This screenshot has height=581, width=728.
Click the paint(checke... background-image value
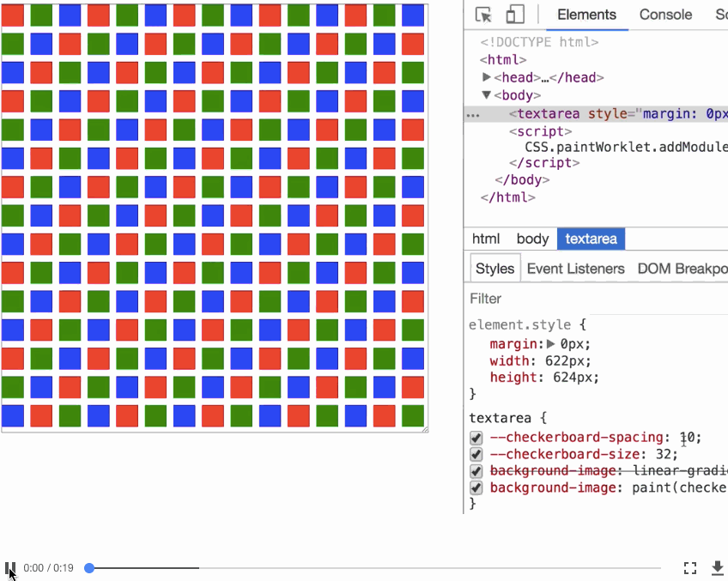point(680,487)
